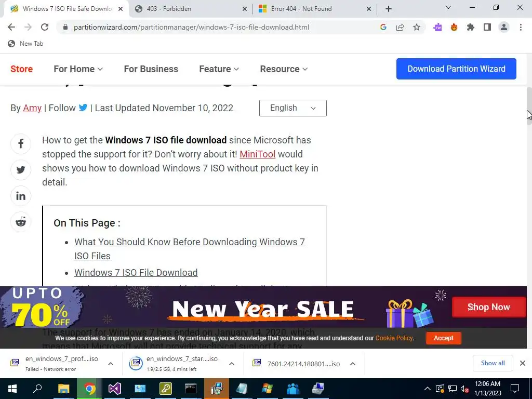Reload the current page
Viewport: 532px width, 399px height.
45,27
